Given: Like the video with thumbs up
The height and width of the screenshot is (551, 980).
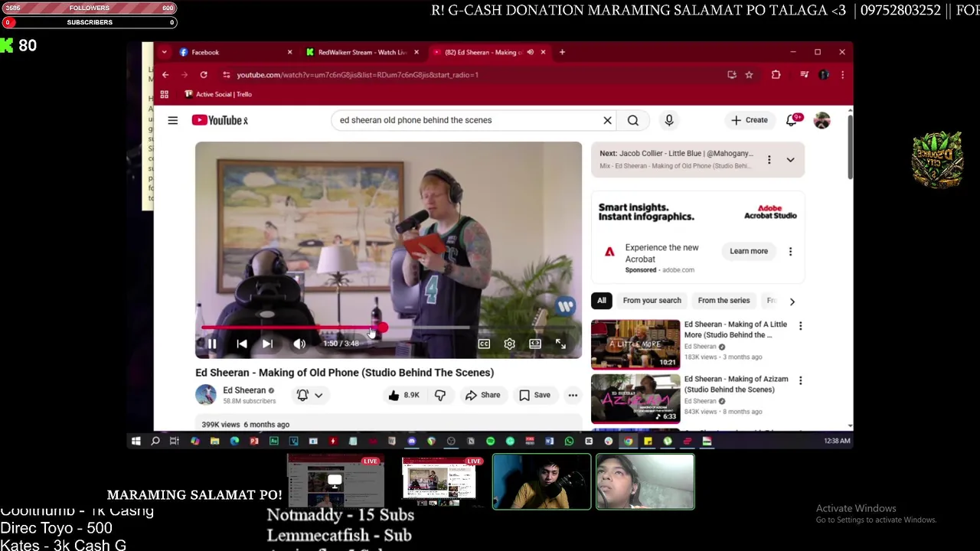Looking at the screenshot, I should coord(403,396).
